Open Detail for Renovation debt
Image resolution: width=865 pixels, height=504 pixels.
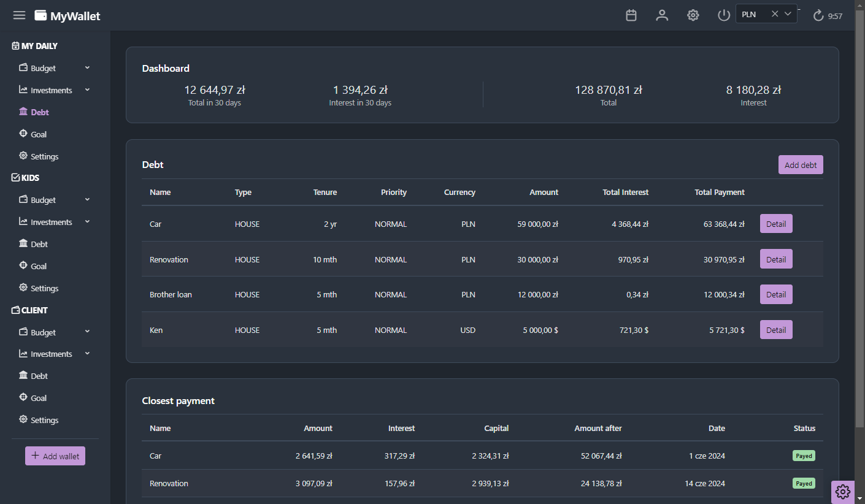click(x=776, y=259)
